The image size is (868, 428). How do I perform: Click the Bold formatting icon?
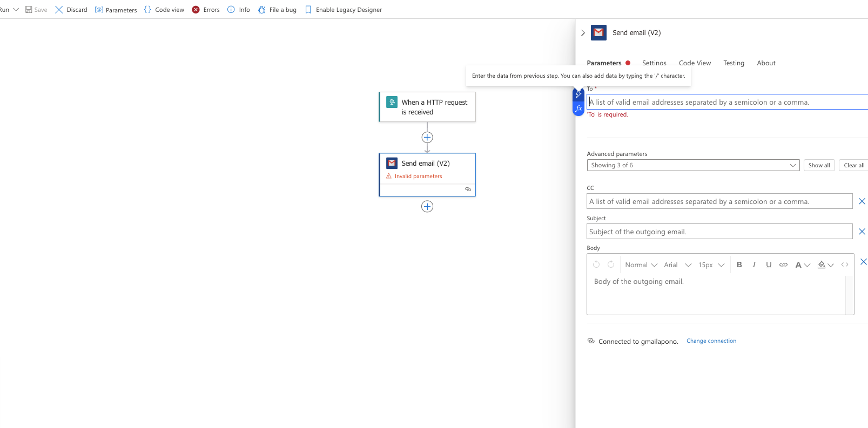[x=739, y=264]
